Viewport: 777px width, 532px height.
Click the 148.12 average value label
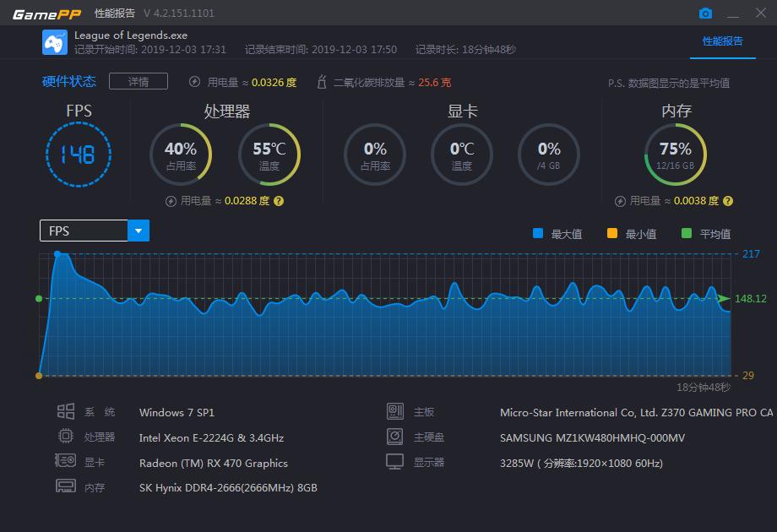(750, 299)
